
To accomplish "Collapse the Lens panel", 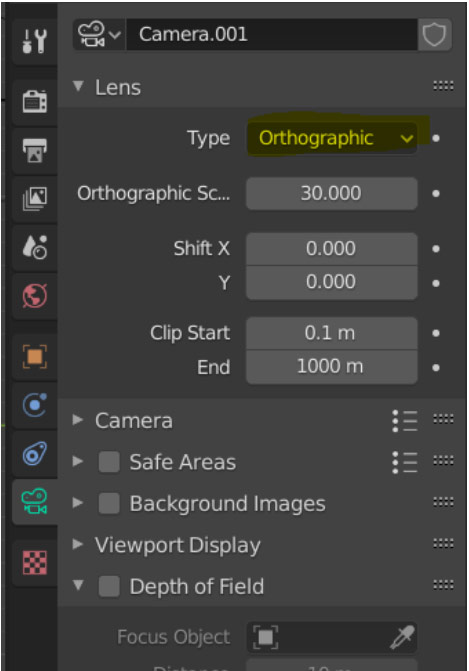I will 78,87.
